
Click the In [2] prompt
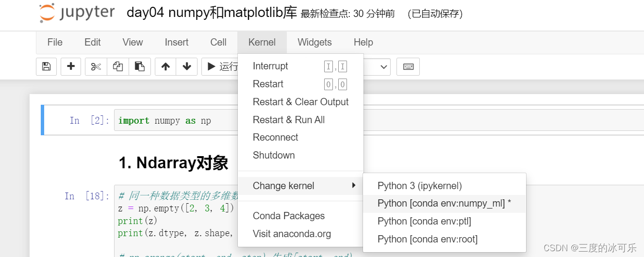[90, 120]
